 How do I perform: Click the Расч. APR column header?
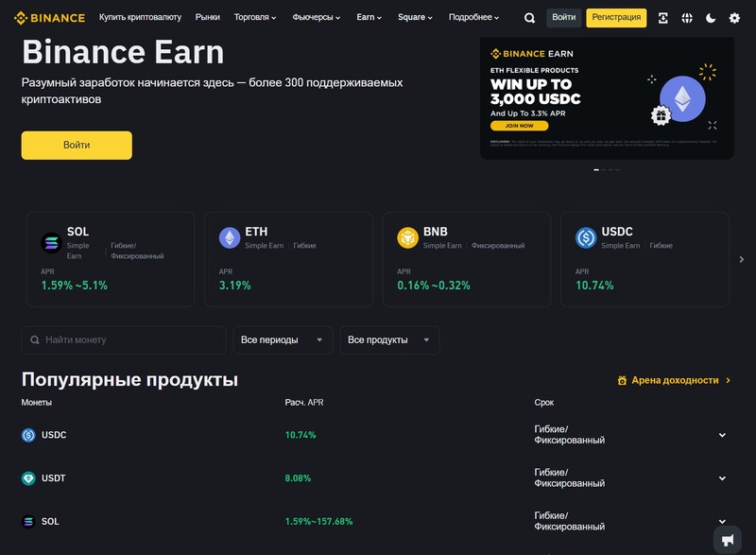click(304, 402)
